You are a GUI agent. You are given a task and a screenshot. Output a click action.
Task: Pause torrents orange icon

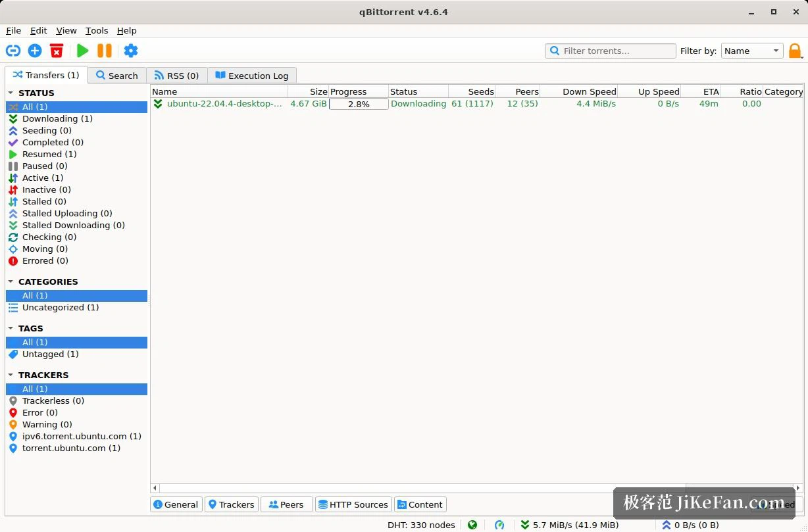click(104, 51)
